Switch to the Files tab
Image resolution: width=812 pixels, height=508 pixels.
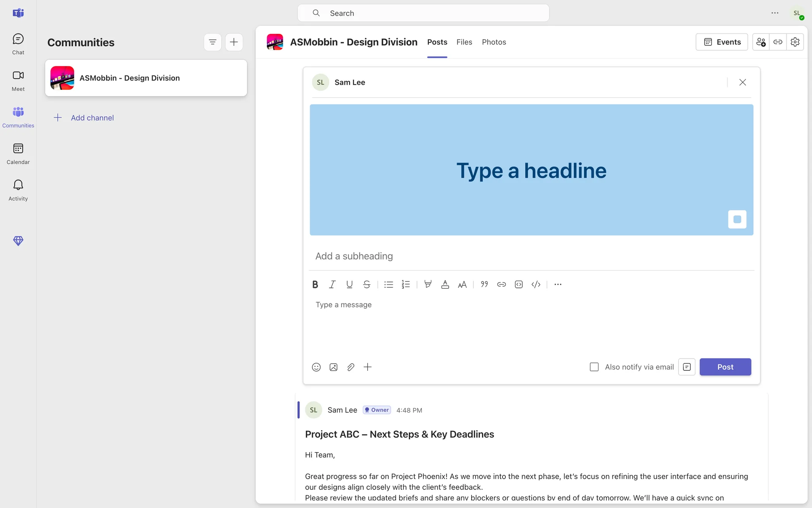coord(464,42)
